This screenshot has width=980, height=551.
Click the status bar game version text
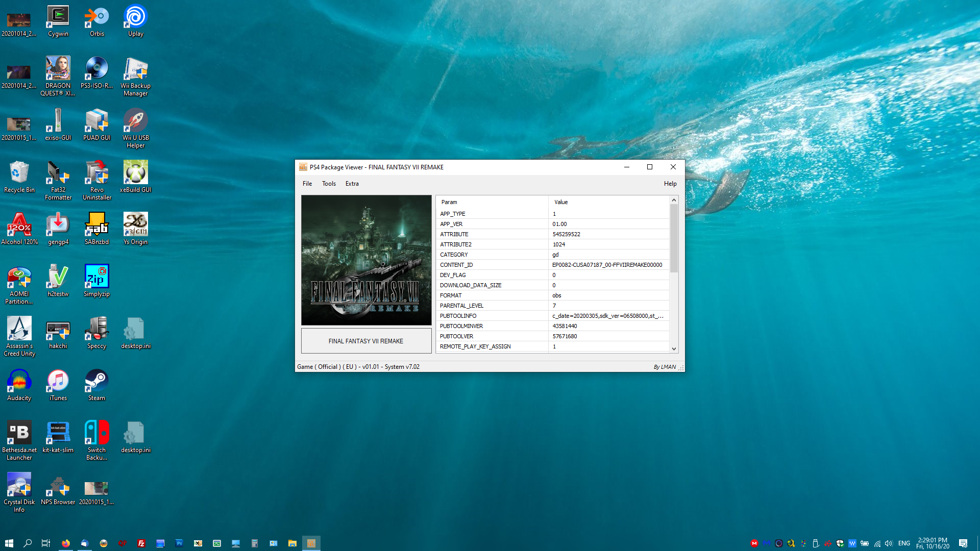pos(358,367)
